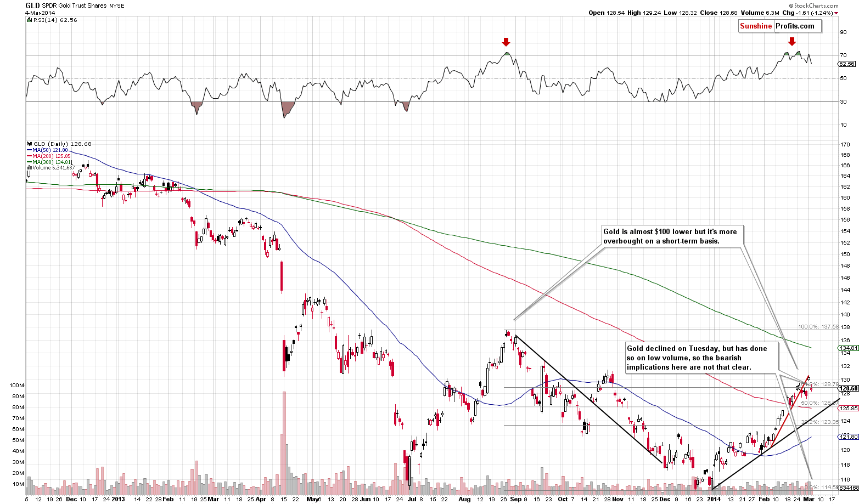Click the blue 121.80 price tag
Screen dimensions: 859x504
click(x=848, y=437)
